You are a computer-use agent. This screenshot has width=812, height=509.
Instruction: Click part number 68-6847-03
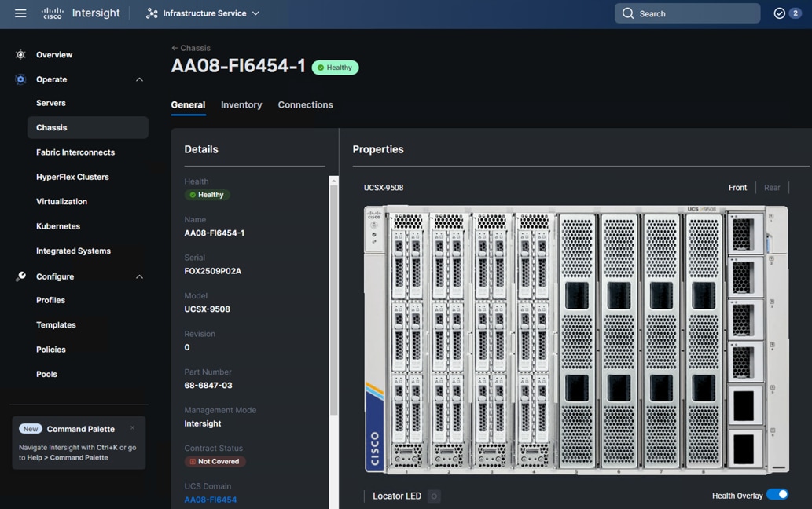coord(208,386)
